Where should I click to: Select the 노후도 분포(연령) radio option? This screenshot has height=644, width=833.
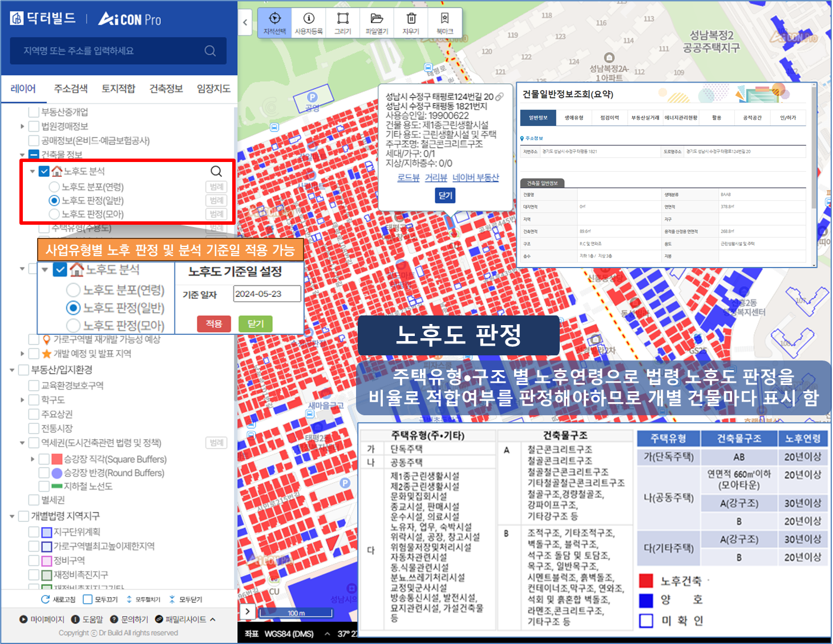tap(54, 187)
